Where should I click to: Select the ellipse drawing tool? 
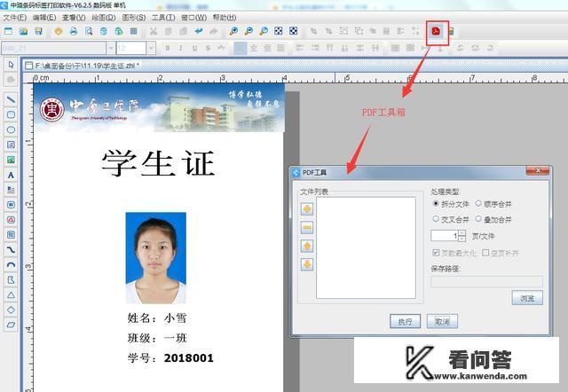click(11, 129)
